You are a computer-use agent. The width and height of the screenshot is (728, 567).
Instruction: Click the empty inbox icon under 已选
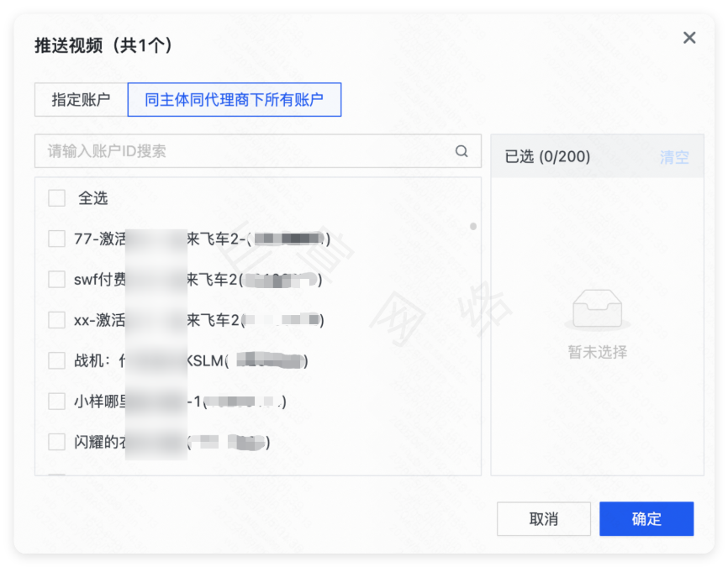596,309
